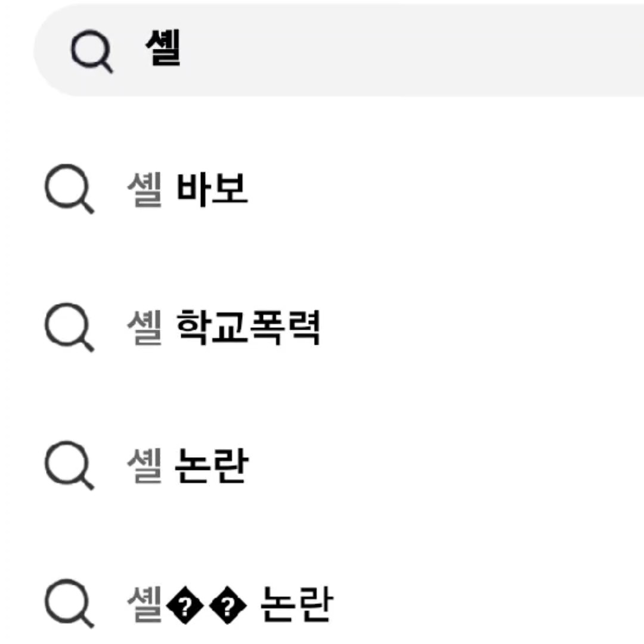Choose the 학교폭력 suggestion text
The height and width of the screenshot is (644, 644).
(x=249, y=327)
